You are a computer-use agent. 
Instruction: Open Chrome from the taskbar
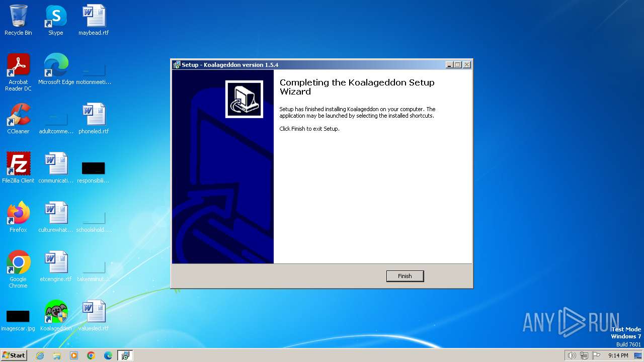point(91,355)
